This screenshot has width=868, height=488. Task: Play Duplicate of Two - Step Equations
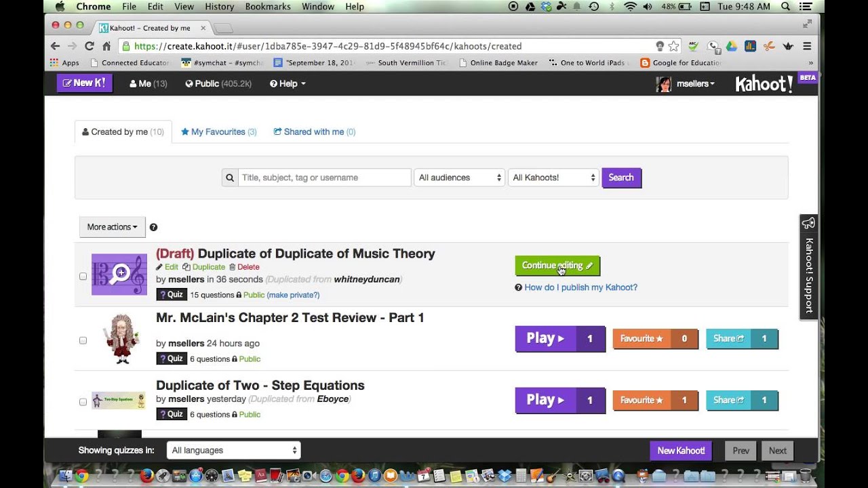[x=560, y=401]
